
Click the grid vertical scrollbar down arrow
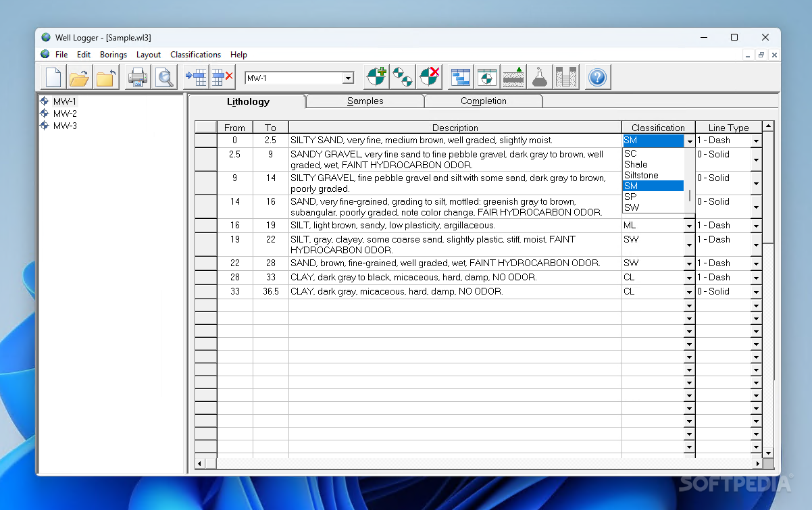point(768,453)
